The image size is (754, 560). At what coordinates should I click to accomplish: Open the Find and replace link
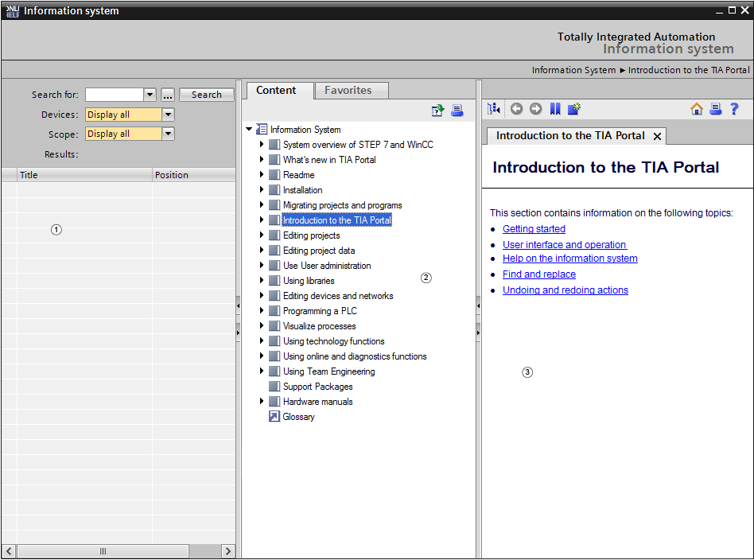[x=539, y=274]
